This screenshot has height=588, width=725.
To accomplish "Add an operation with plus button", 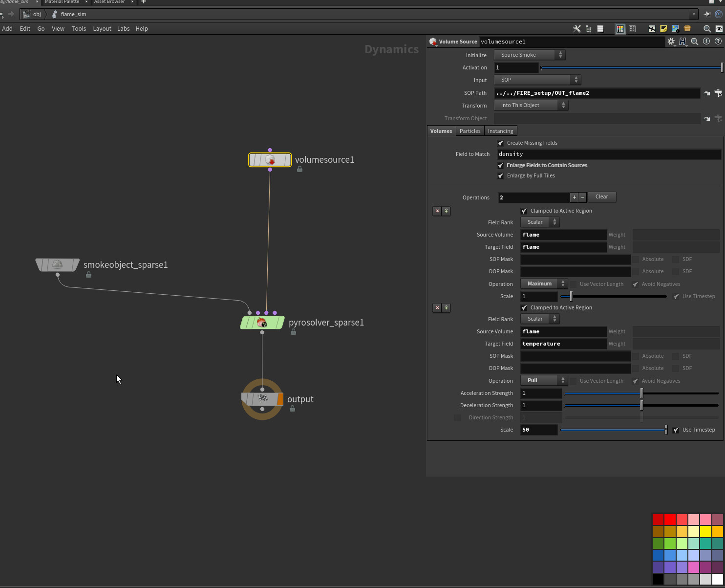I will 574,197.
